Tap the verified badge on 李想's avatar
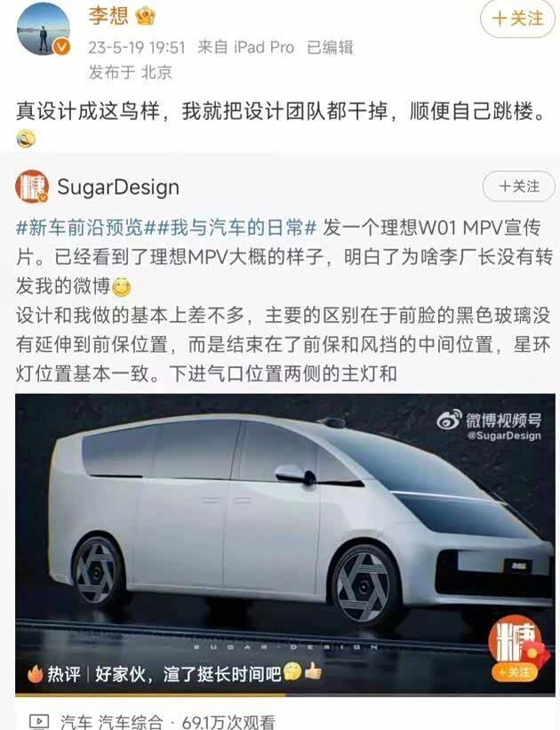 [x=61, y=46]
